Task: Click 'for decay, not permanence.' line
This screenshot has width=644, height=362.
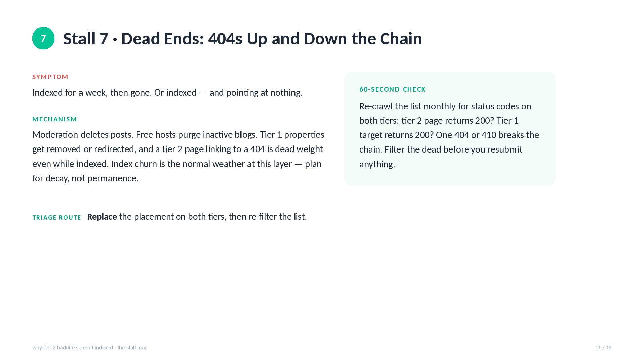Action: coord(85,178)
